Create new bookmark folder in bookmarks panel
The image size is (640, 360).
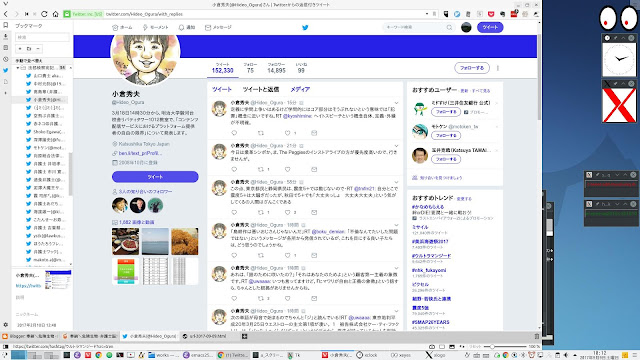pos(29,49)
